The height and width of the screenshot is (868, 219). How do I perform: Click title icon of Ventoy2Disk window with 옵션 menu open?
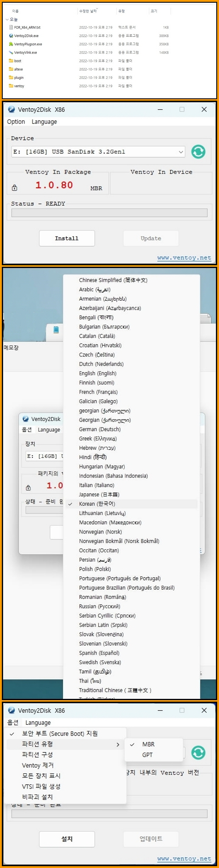pyautogui.click(x=11, y=710)
